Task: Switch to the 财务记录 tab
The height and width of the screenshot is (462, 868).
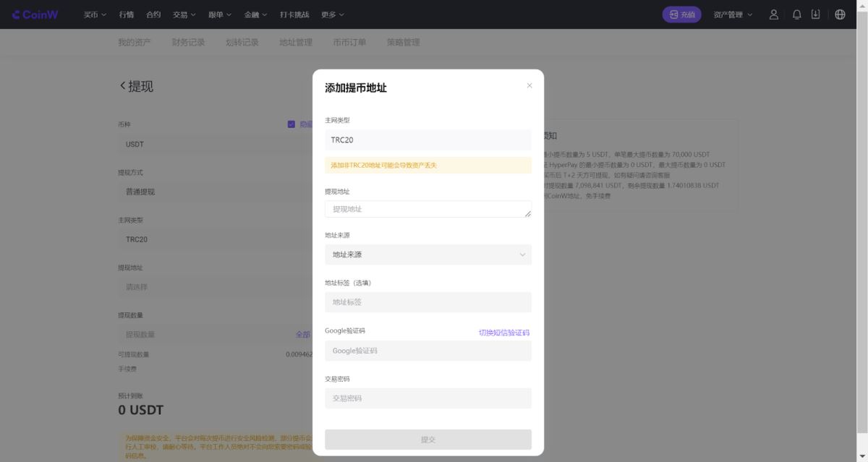Action: coord(188,42)
